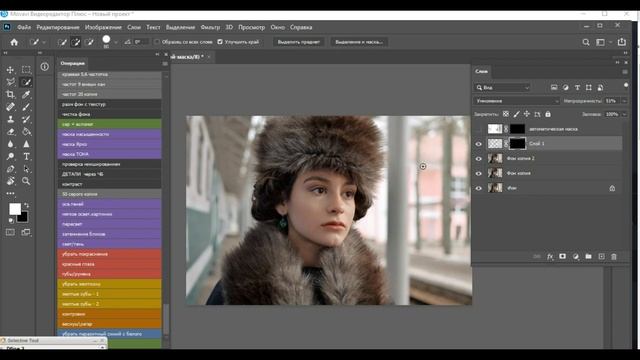Open the Фильтр menu
This screenshot has width=640, height=360.
[x=210, y=27]
